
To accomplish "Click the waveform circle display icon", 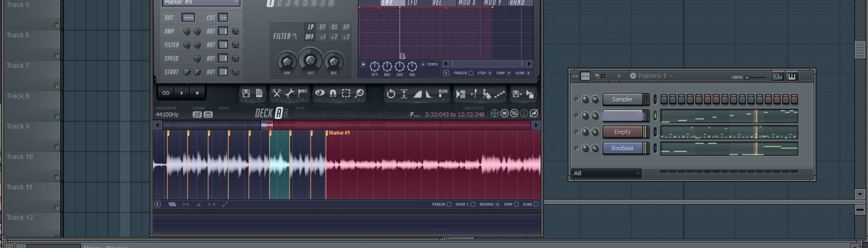I will click(x=514, y=113).
